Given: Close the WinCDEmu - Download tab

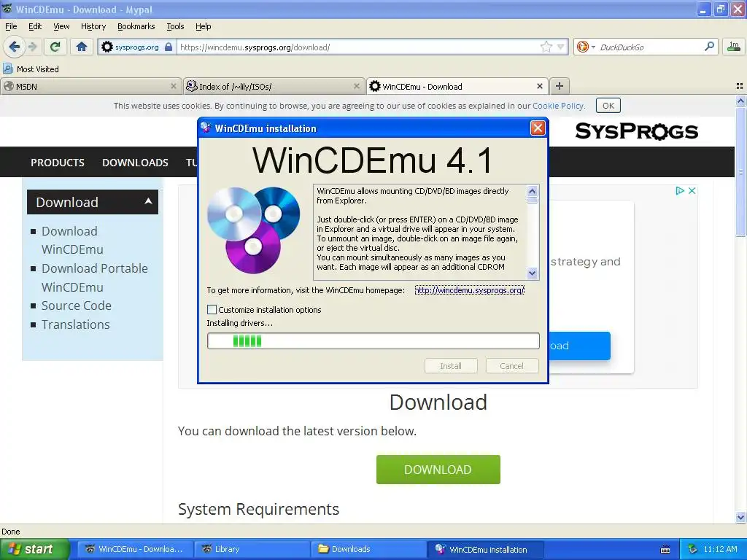Looking at the screenshot, I should [540, 86].
